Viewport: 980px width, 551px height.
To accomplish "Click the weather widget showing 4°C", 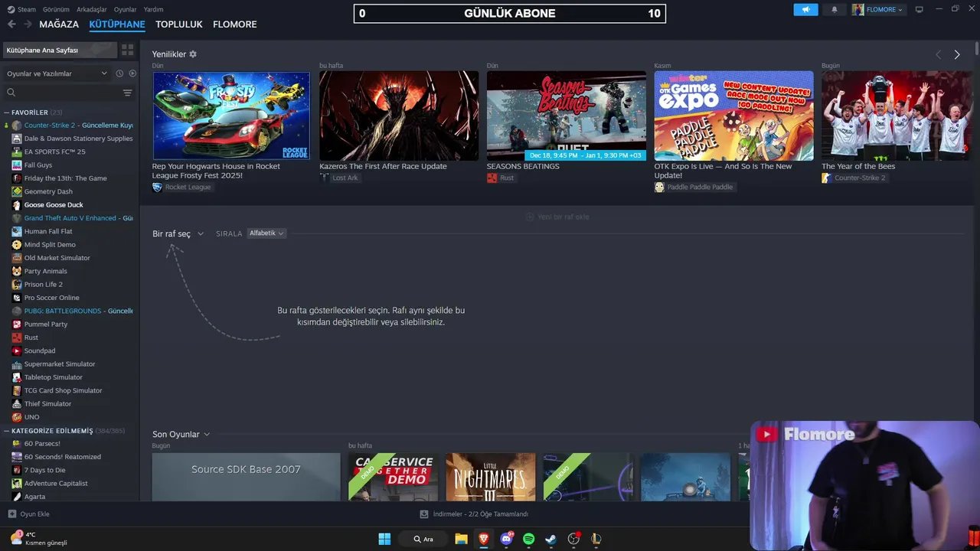I will pyautogui.click(x=38, y=539).
